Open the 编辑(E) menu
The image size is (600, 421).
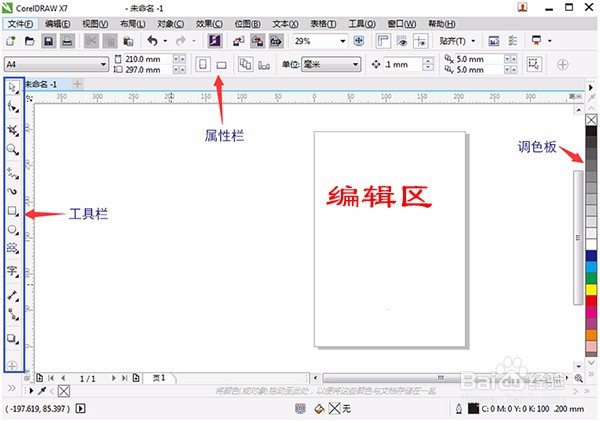click(57, 24)
